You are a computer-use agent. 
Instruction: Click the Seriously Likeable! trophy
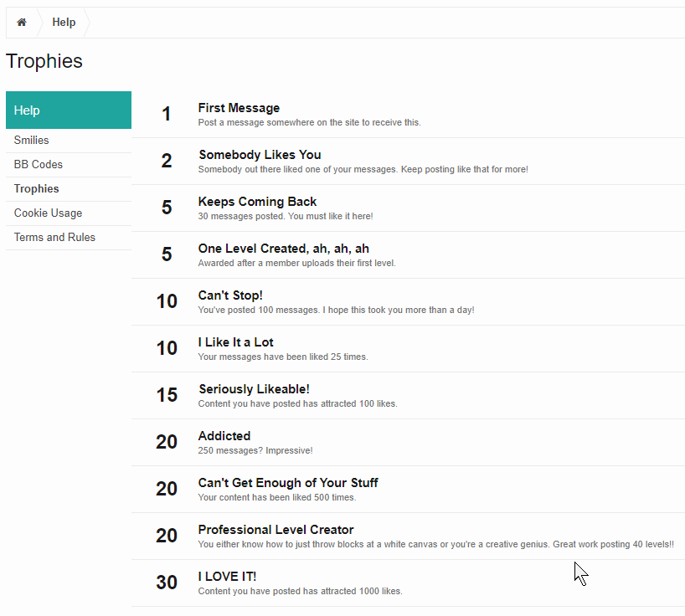(x=254, y=389)
